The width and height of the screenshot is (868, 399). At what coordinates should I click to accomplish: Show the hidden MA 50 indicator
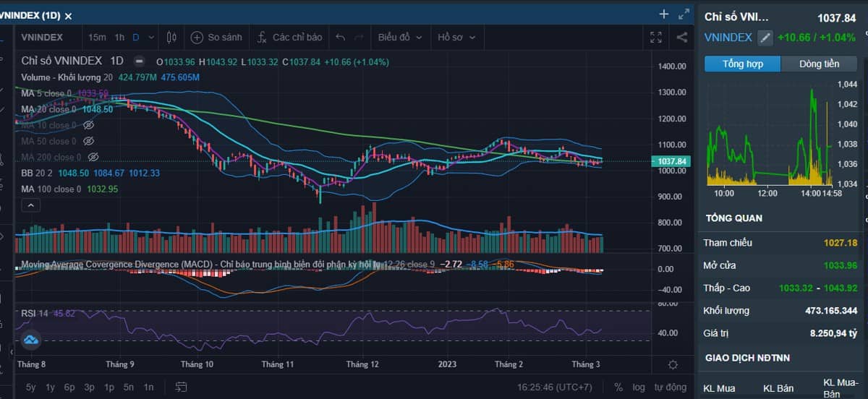pyautogui.click(x=89, y=141)
